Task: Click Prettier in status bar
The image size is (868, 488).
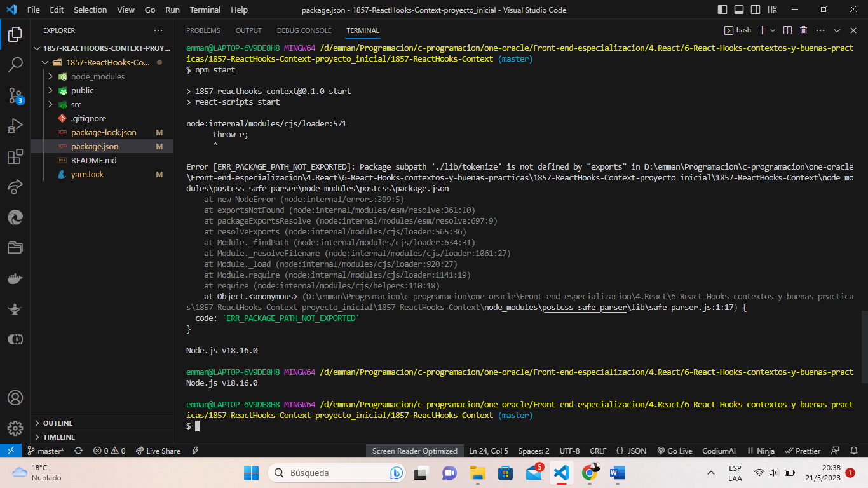Action: tap(803, 451)
